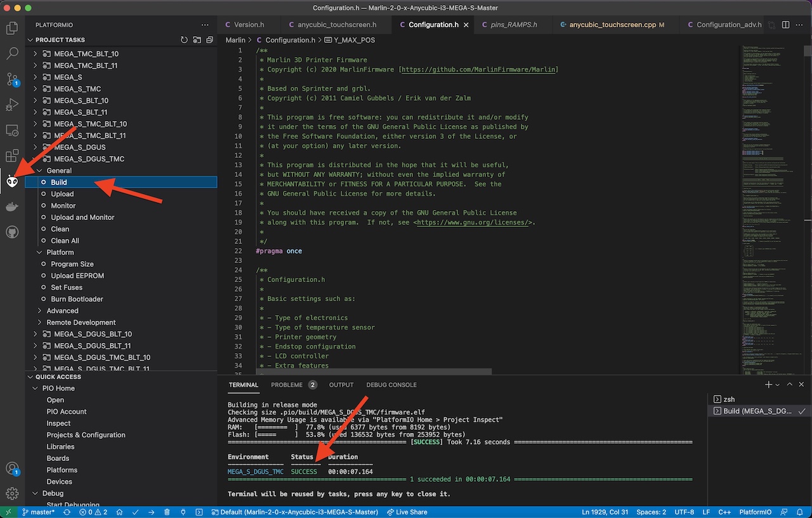
Task: Click PlatformIO panel more actions ellipsis
Action: pos(204,25)
